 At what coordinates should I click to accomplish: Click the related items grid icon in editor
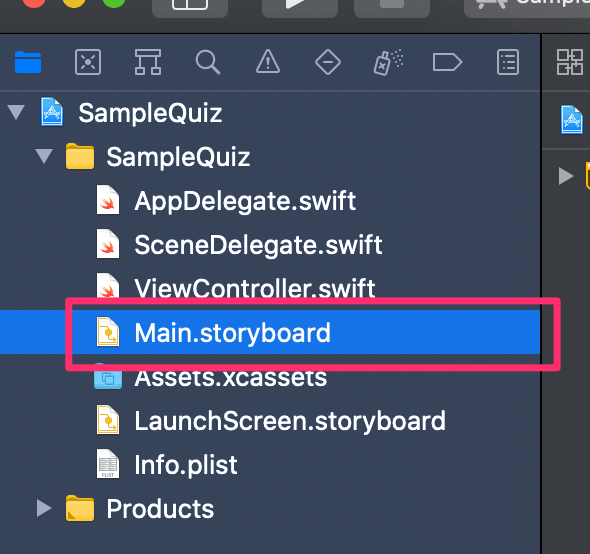tap(570, 62)
